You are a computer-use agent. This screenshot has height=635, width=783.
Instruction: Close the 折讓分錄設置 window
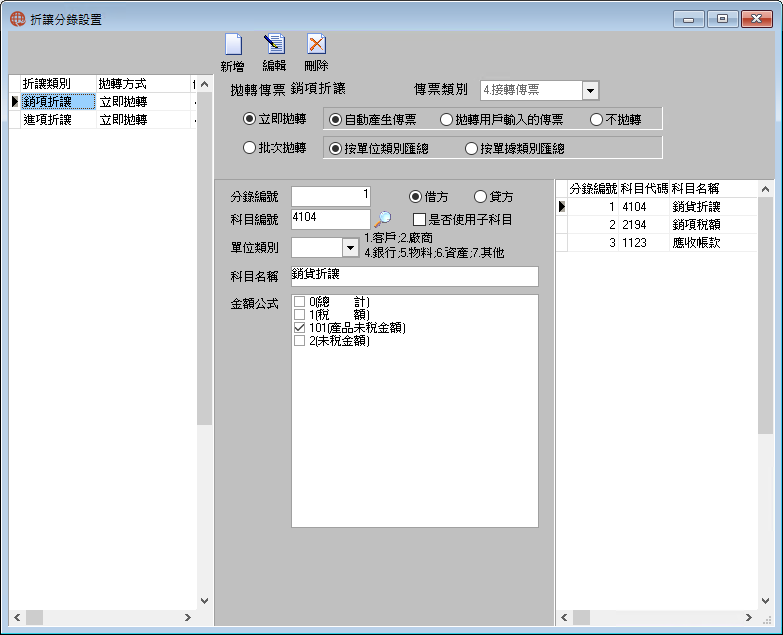click(x=757, y=19)
